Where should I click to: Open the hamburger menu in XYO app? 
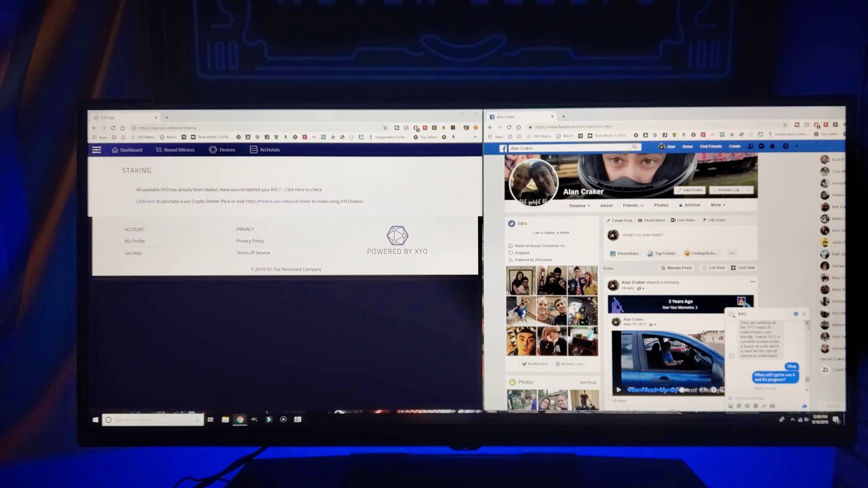click(96, 150)
